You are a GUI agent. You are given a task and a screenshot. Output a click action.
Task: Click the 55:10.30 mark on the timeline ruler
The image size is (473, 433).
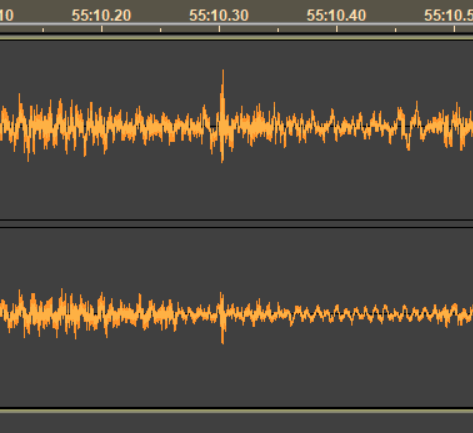pyautogui.click(x=219, y=16)
